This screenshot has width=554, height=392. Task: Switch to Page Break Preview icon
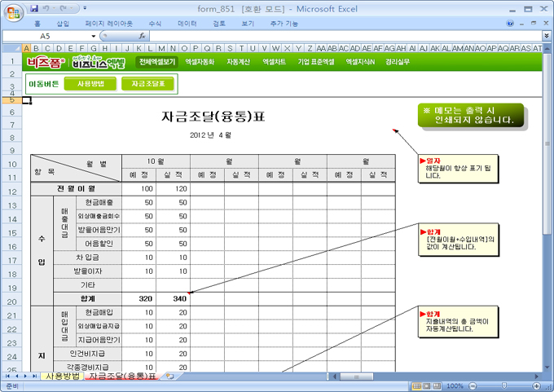pyautogui.click(x=437, y=386)
